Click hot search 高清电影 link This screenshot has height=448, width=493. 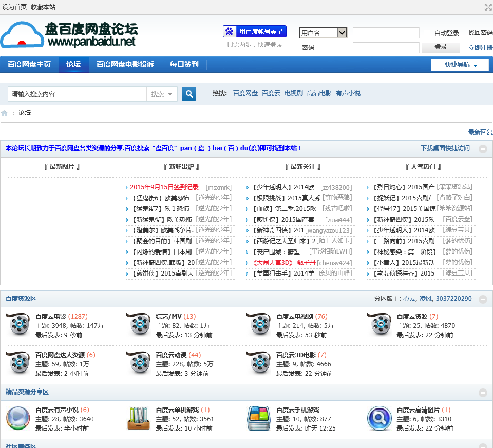click(x=319, y=93)
